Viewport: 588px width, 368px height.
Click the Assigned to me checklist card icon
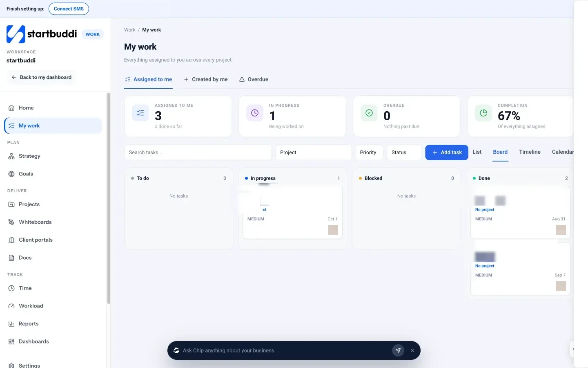[x=140, y=113]
